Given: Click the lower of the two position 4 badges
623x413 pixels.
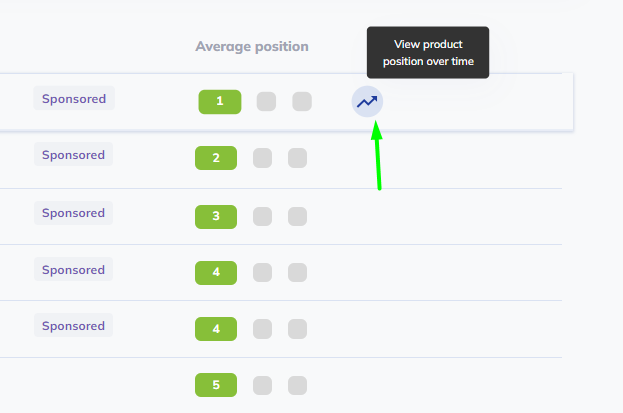Looking at the screenshot, I should 215,328.
